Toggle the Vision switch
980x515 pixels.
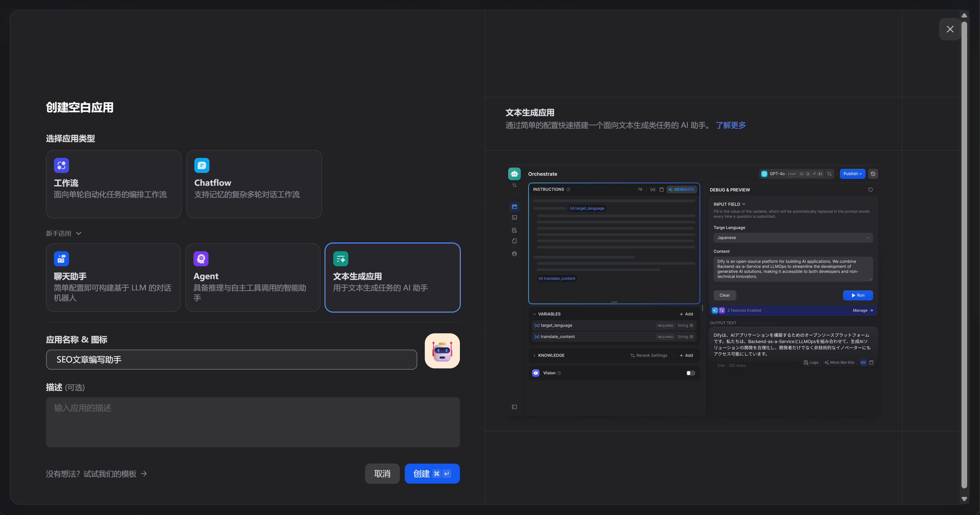[x=691, y=373]
